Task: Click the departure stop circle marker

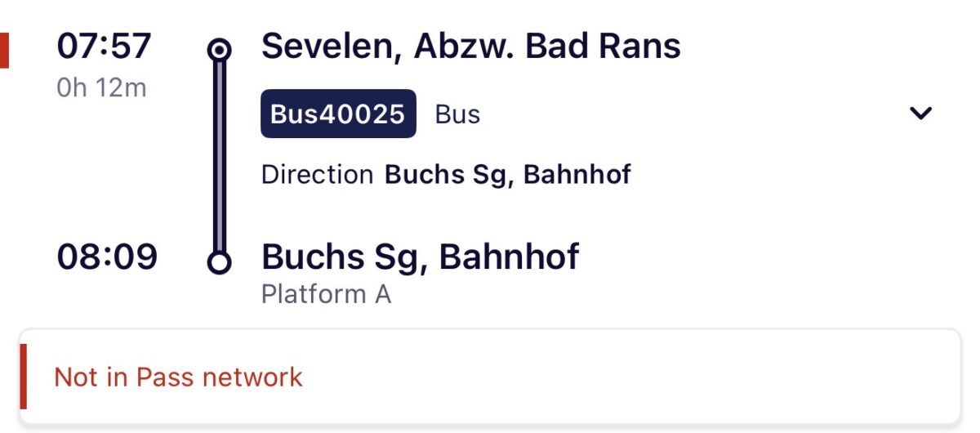Action: tap(219, 50)
